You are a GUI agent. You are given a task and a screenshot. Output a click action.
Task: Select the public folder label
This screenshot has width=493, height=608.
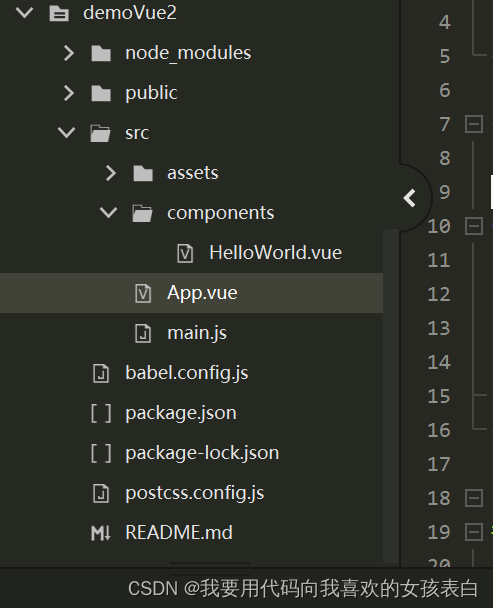pyautogui.click(x=151, y=93)
